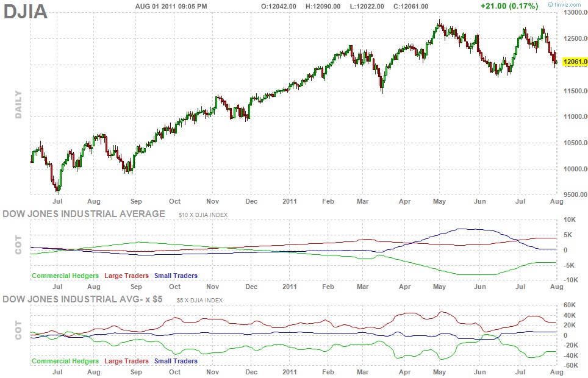The image size is (588, 378).
Task: Click the 13000.00 price axis label
Action: point(576,12)
